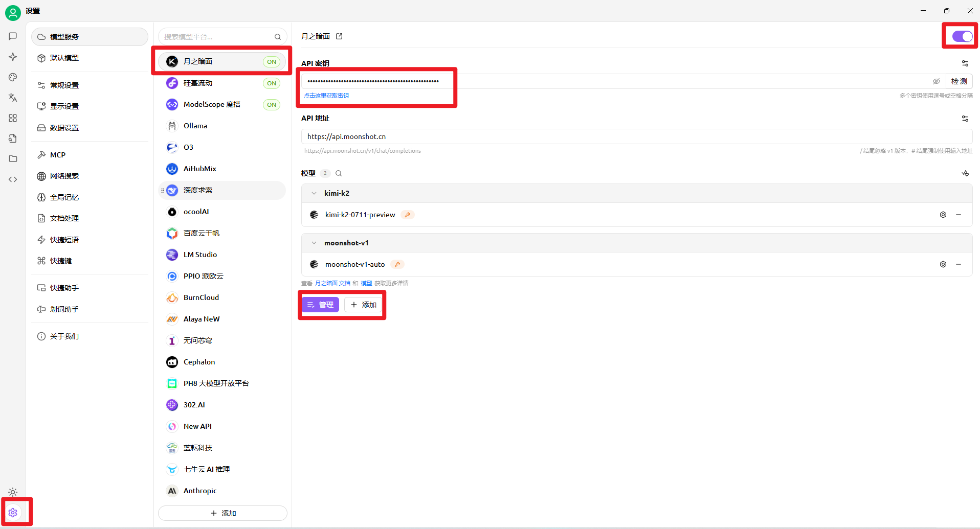The width and height of the screenshot is (980, 529).
Task: Select ModelScope 魔搭 provider
Action: 222,104
